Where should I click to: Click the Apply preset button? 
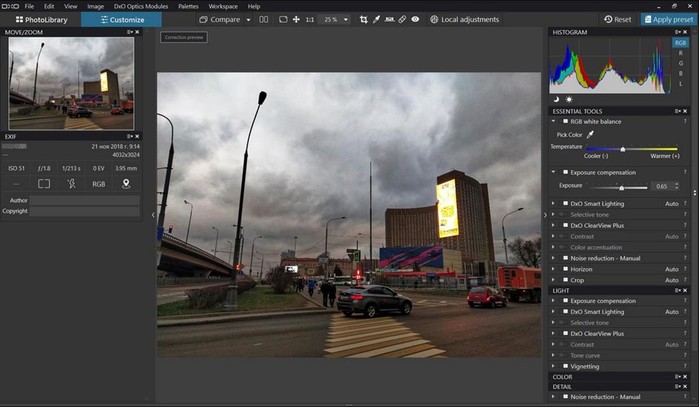pyautogui.click(x=670, y=19)
